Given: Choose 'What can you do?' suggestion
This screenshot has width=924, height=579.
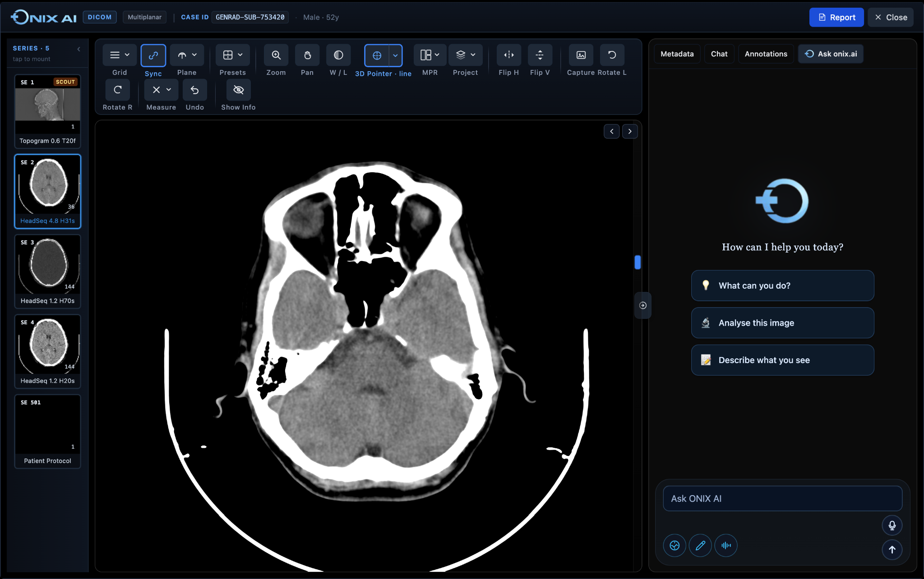Looking at the screenshot, I should pos(782,285).
